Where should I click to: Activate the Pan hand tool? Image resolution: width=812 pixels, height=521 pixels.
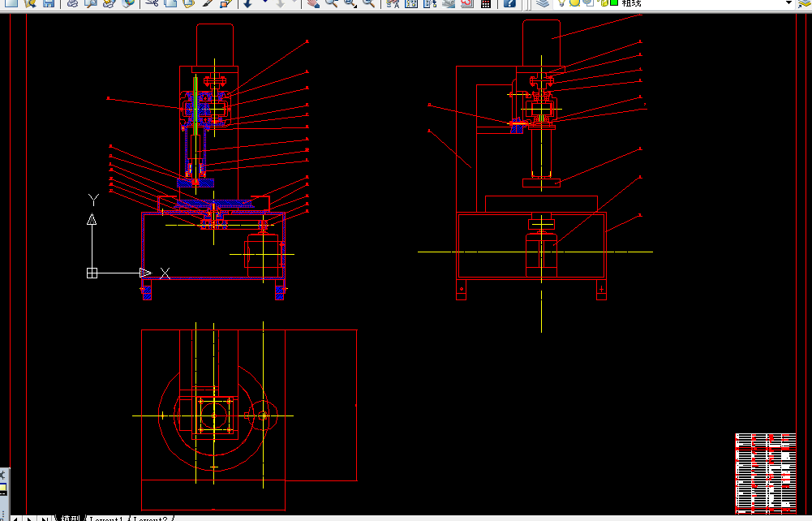(x=313, y=3)
